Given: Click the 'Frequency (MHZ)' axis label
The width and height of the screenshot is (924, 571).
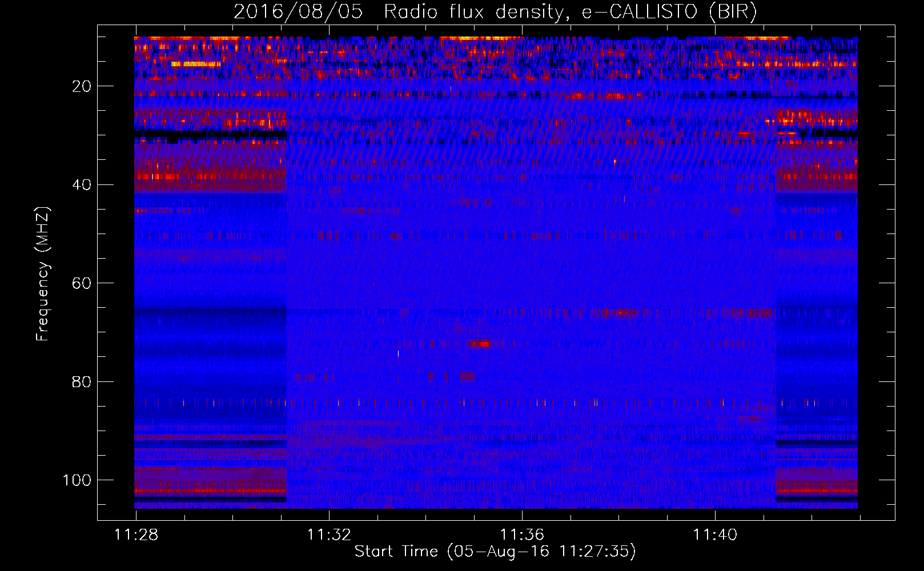Looking at the screenshot, I should (x=43, y=274).
